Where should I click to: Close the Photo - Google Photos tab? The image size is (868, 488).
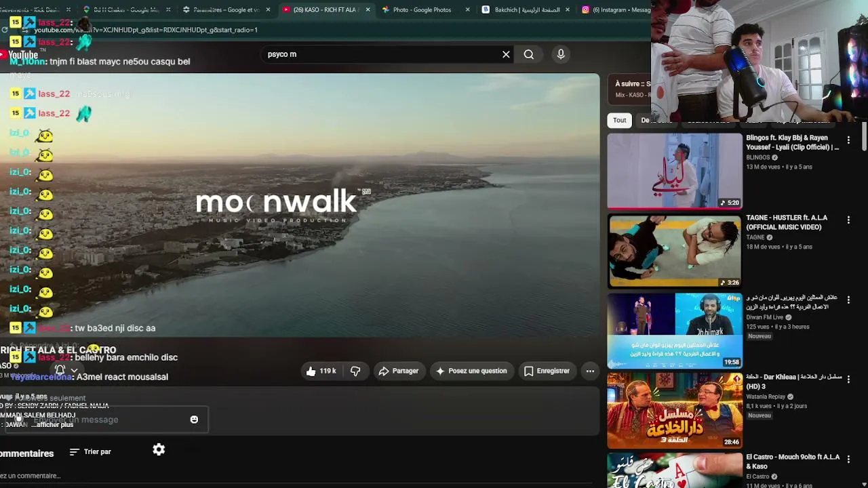point(467,9)
